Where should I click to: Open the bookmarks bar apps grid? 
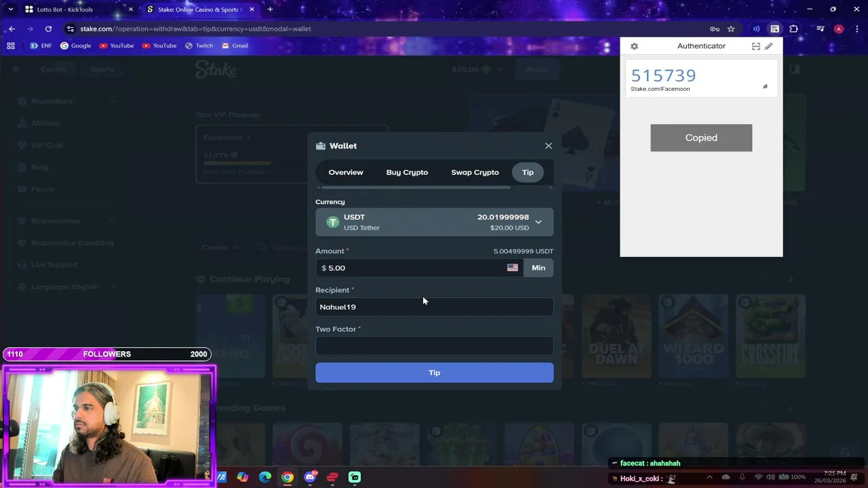[x=11, y=45]
